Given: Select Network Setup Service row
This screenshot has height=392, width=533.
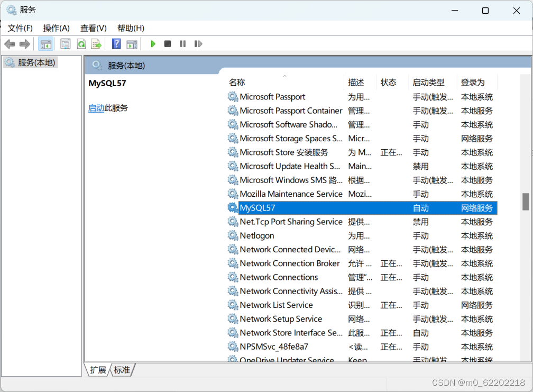Looking at the screenshot, I should pyautogui.click(x=362, y=319).
